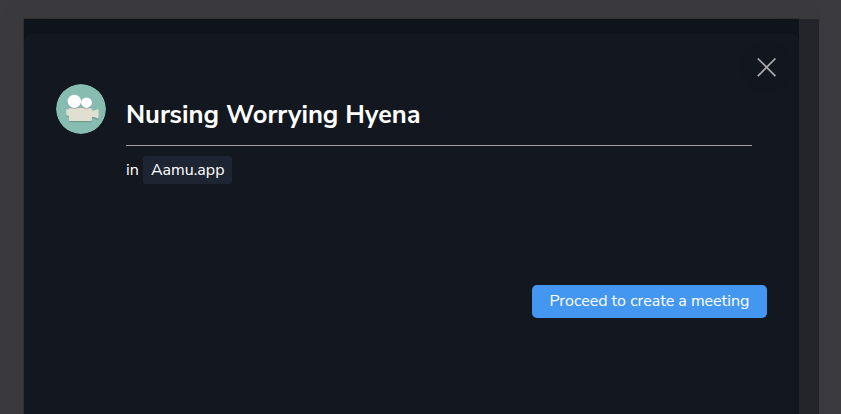Click the word Worrying in title

[x=282, y=115]
